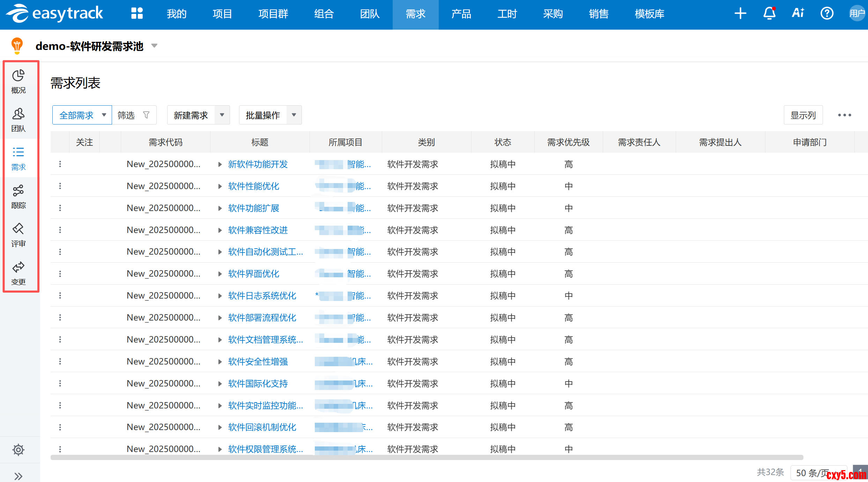This screenshot has height=482, width=868.
Task: Open the app grid launcher icon
Action: tap(137, 14)
